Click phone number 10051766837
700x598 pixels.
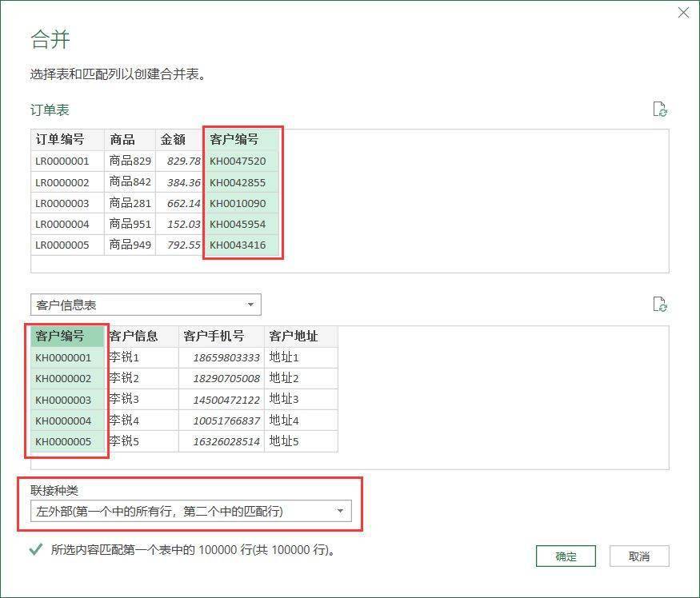pyautogui.click(x=222, y=421)
